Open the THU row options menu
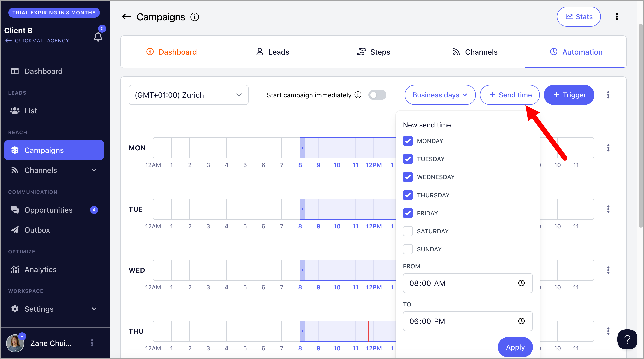 click(x=608, y=331)
